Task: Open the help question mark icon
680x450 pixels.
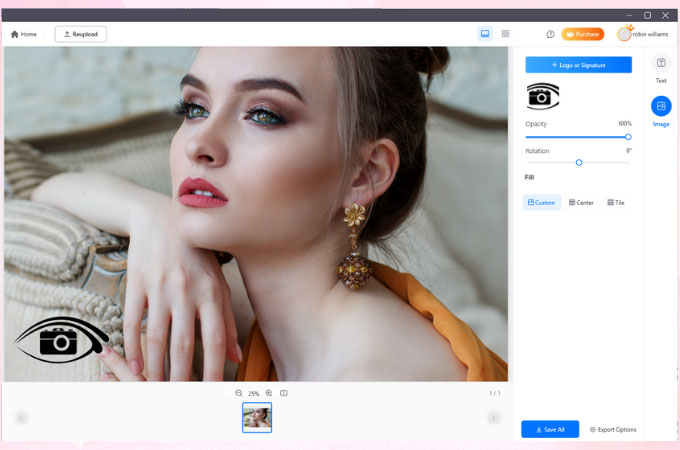Action: [x=550, y=34]
